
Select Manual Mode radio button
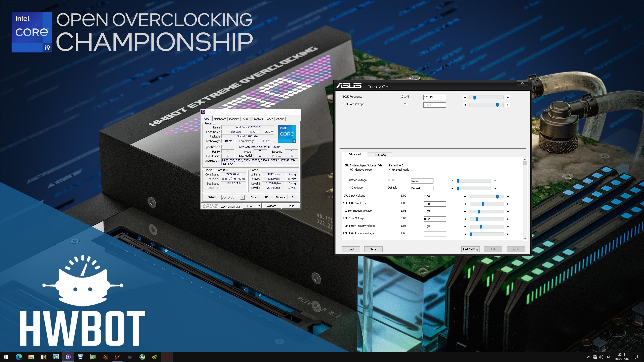coord(391,170)
